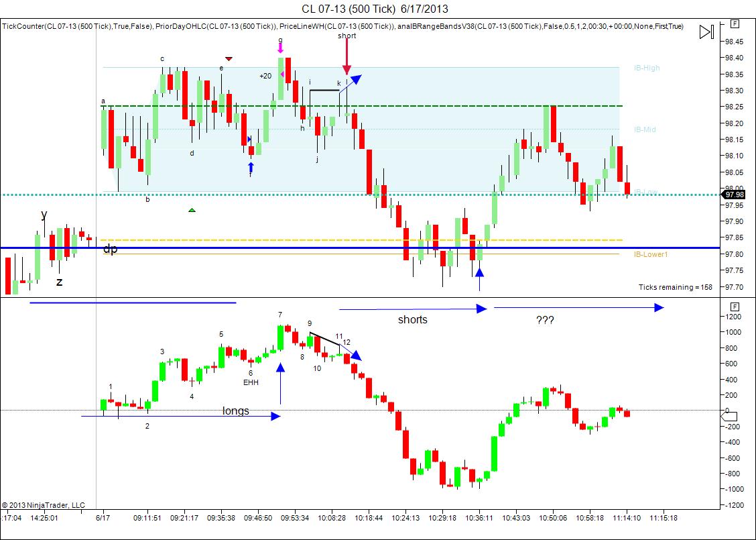This screenshot has width=756, height=540.
Task: Click the 1200 value on the lower panel axis
Action: pyautogui.click(x=733, y=317)
